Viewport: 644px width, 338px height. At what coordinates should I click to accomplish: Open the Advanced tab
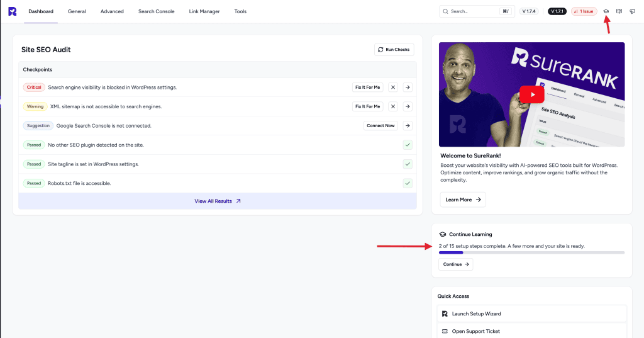pos(112,11)
